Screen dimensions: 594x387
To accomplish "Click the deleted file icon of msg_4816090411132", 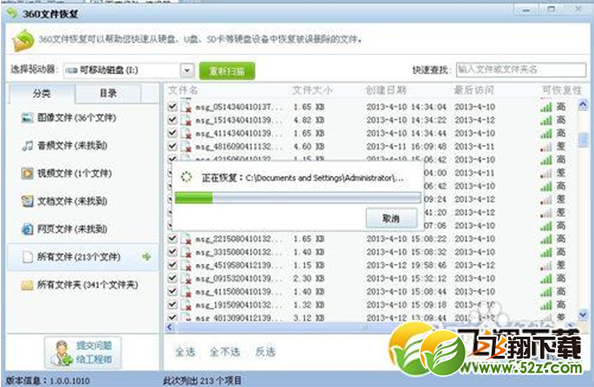I will (186, 147).
